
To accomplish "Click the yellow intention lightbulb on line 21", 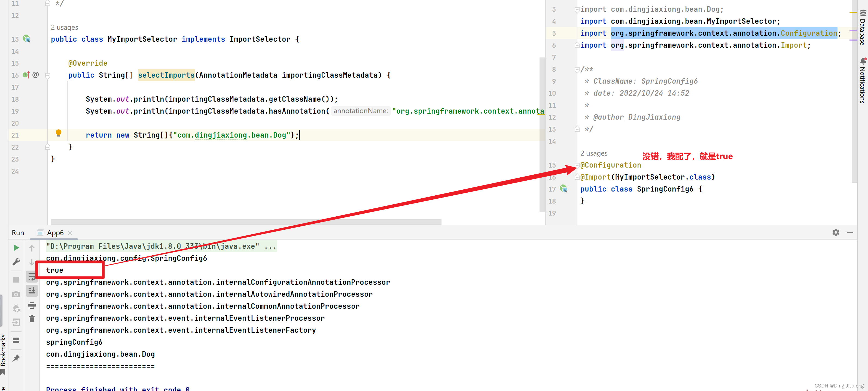I will coord(59,133).
